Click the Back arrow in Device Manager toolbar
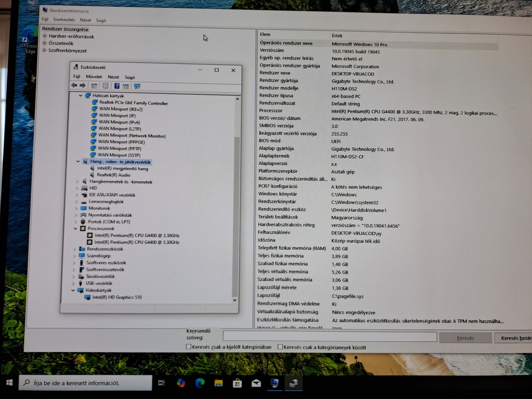The height and width of the screenshot is (399, 532). pyautogui.click(x=74, y=85)
